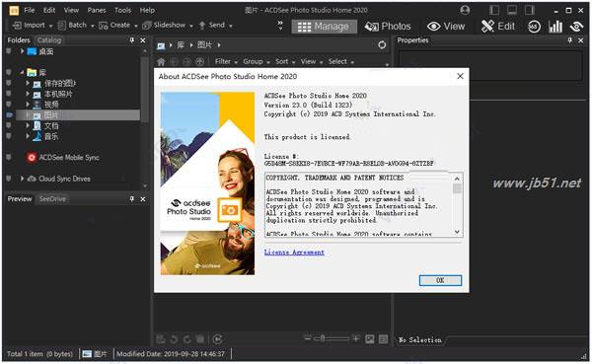
Task: Click the Forward navigation arrow icon
Action: [186, 61]
